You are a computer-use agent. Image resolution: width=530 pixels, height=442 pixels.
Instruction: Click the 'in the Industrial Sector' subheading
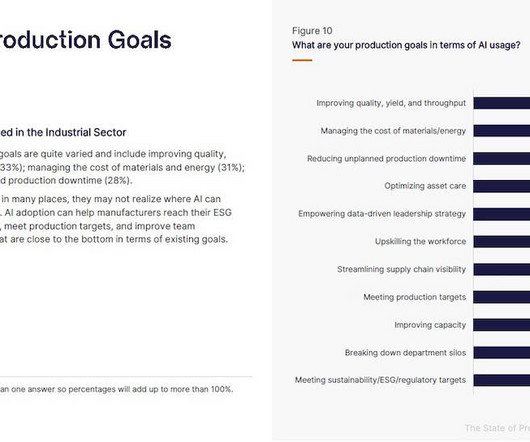click(x=63, y=132)
